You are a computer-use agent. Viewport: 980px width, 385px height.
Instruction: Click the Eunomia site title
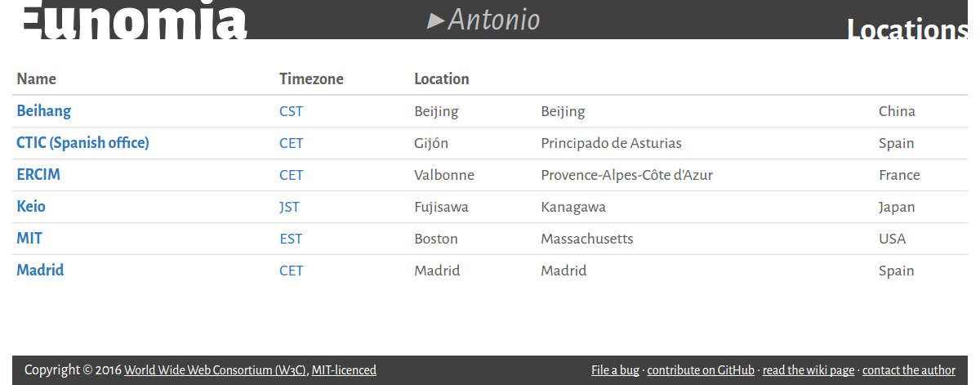click(x=132, y=20)
